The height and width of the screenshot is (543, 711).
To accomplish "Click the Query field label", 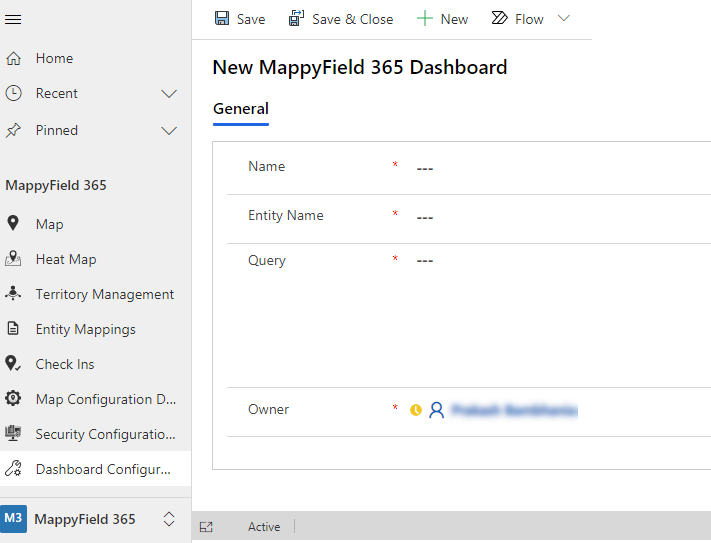I will 267,260.
